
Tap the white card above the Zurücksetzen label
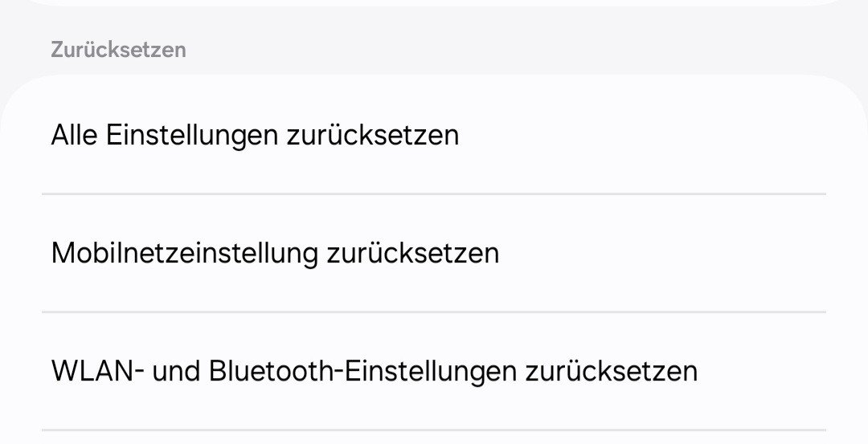coord(434,2)
